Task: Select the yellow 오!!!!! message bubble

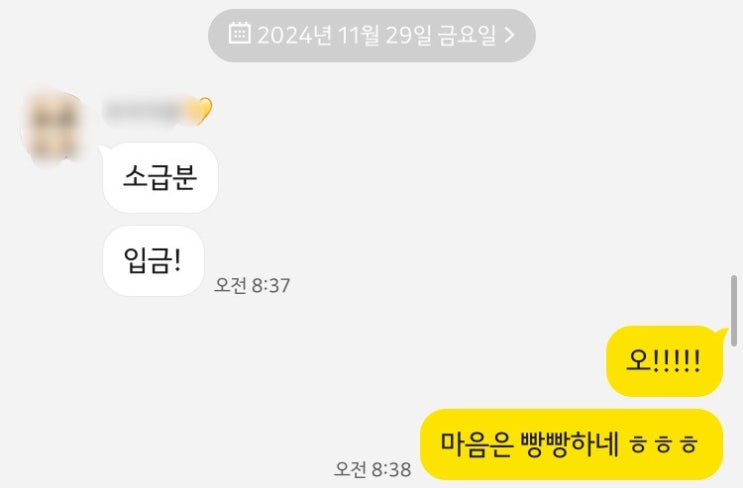Action: point(665,361)
